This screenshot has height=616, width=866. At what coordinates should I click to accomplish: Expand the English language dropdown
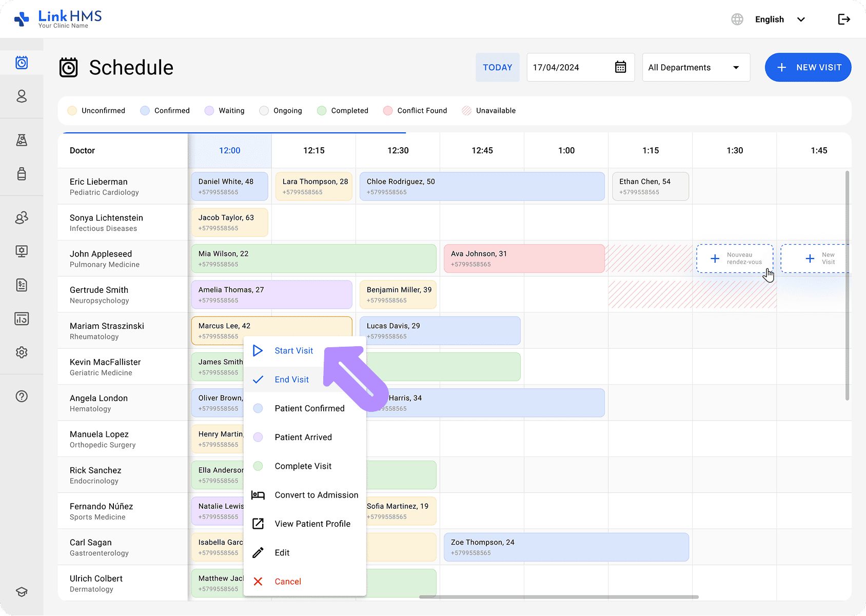pyautogui.click(x=779, y=19)
